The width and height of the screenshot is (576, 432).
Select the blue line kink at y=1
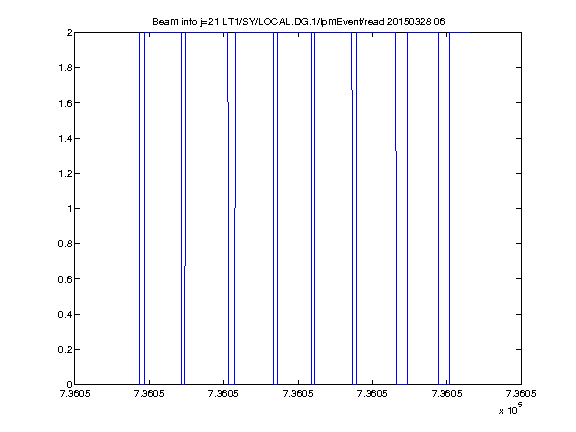tap(235, 208)
